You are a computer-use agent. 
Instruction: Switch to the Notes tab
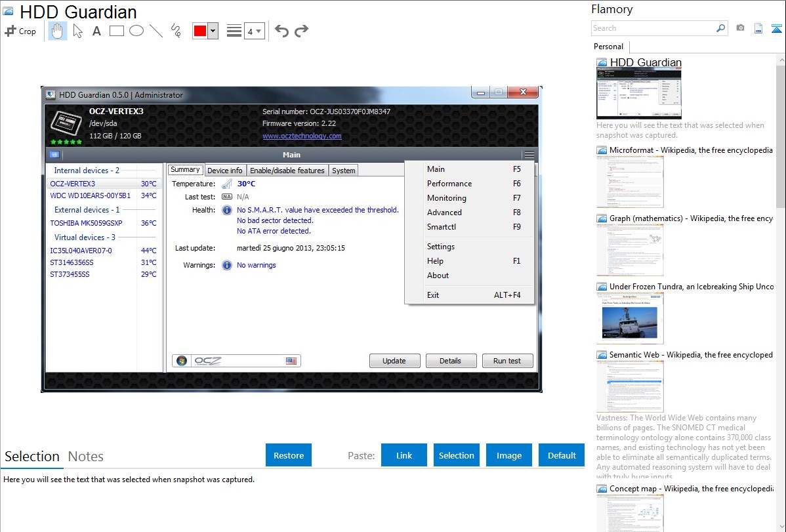pyautogui.click(x=85, y=457)
